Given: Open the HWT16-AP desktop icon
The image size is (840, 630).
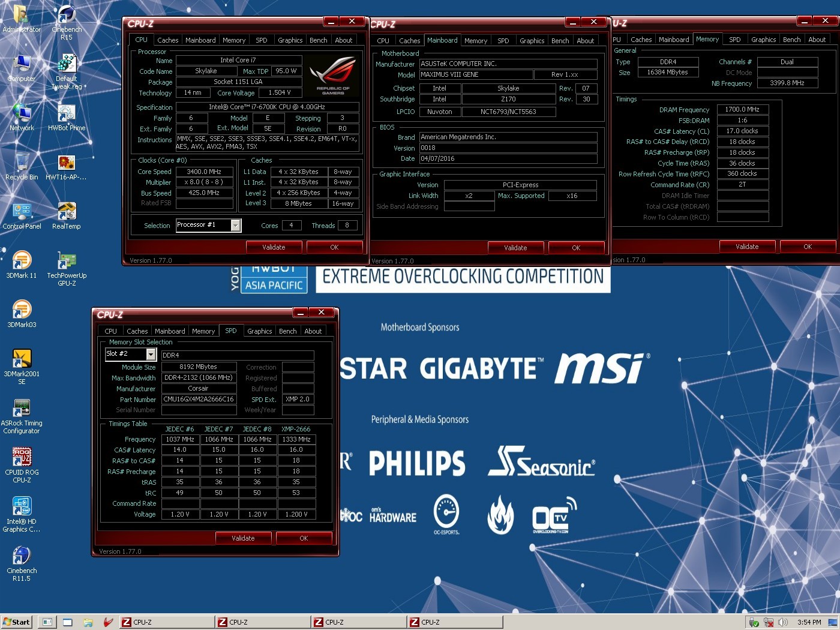Looking at the screenshot, I should [67, 166].
